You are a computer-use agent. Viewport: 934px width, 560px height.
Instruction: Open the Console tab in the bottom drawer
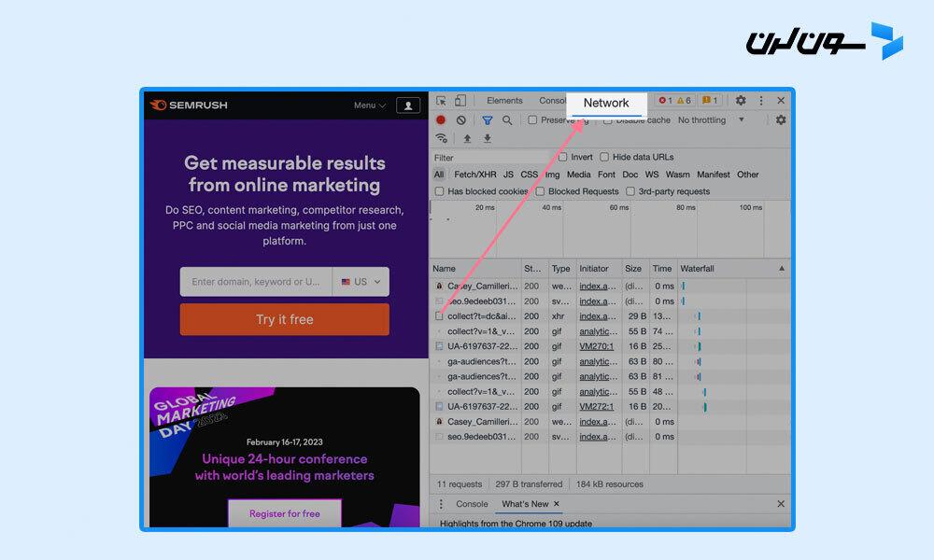point(472,504)
